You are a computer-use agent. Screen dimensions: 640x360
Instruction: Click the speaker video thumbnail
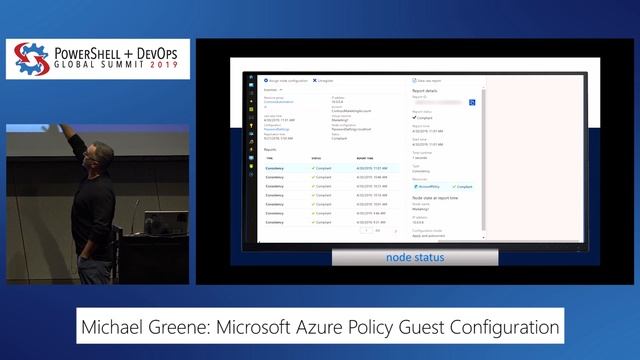coord(98,204)
